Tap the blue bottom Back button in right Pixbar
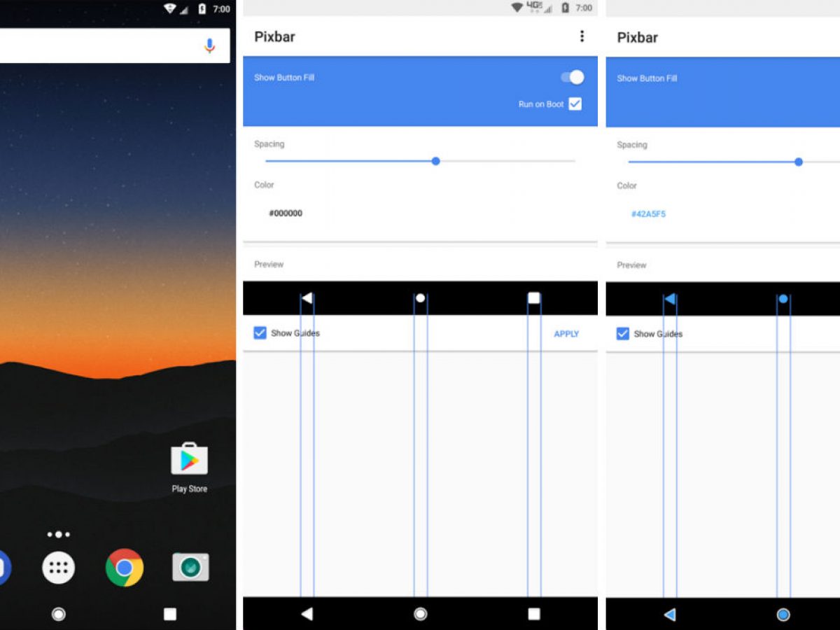 click(669, 615)
